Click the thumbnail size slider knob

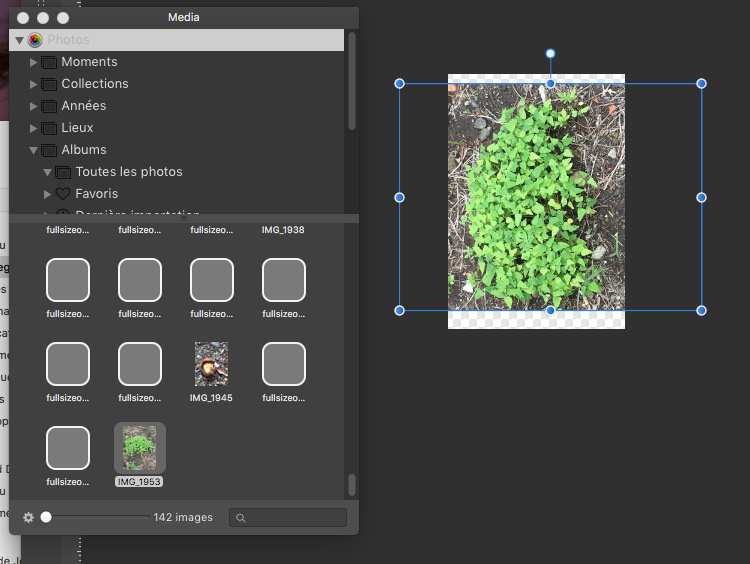click(x=46, y=517)
